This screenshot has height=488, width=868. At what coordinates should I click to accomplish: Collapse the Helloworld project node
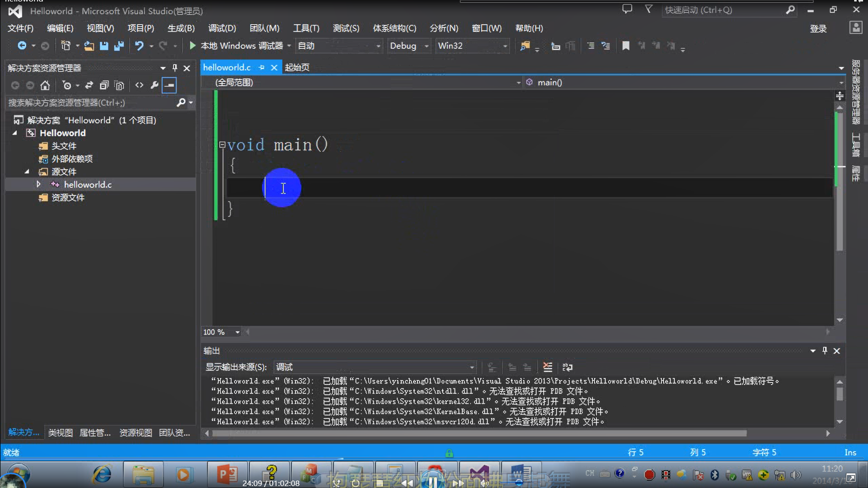(15, 133)
